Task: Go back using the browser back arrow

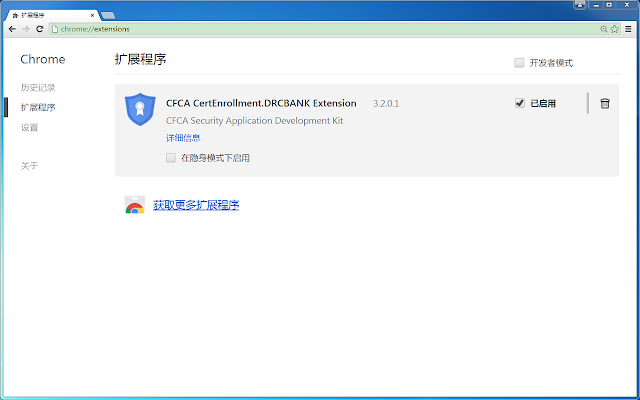Action: pos(12,29)
